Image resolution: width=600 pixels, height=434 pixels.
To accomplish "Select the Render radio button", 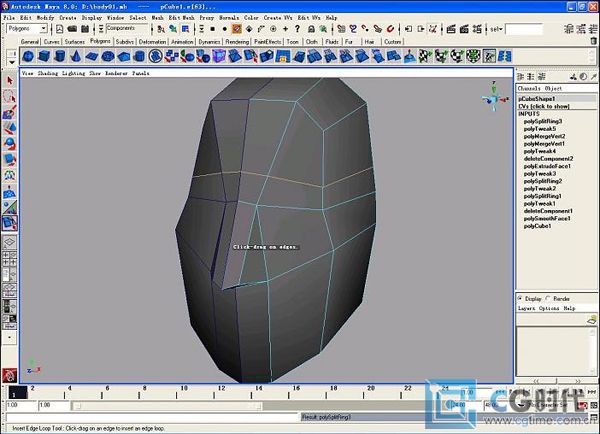I will click(548, 298).
